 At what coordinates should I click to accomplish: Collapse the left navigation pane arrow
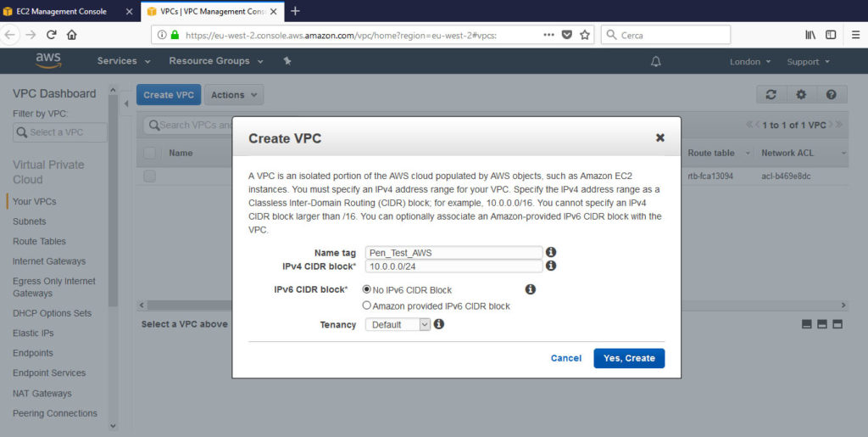[x=125, y=104]
